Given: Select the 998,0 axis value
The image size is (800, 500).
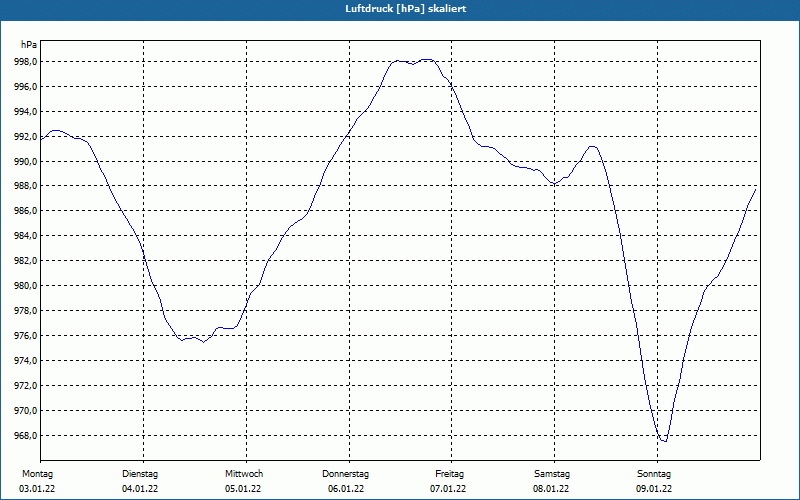Looking at the screenshot, I should coord(26,62).
